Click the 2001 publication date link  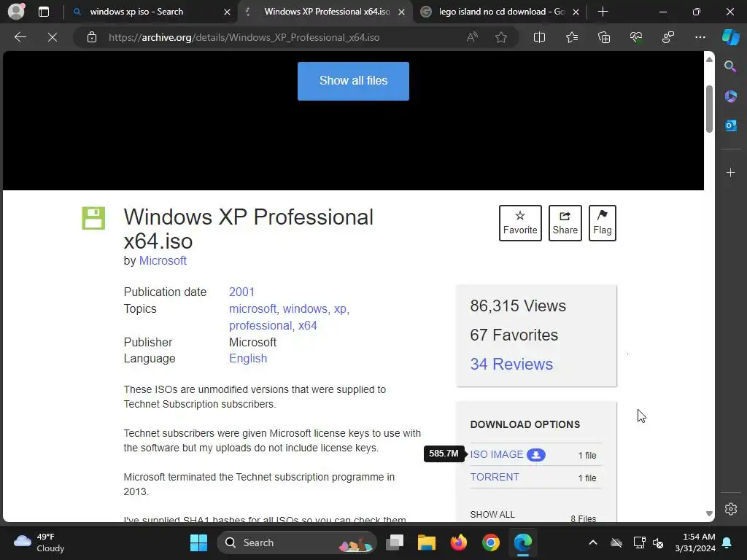pyautogui.click(x=241, y=292)
